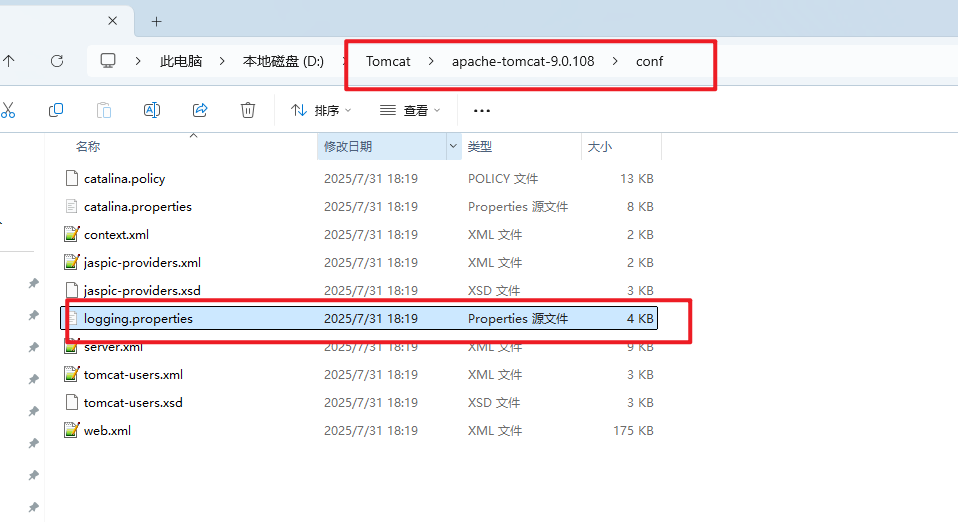This screenshot has width=958, height=522.
Task: Delete the selected file
Action: [x=247, y=110]
